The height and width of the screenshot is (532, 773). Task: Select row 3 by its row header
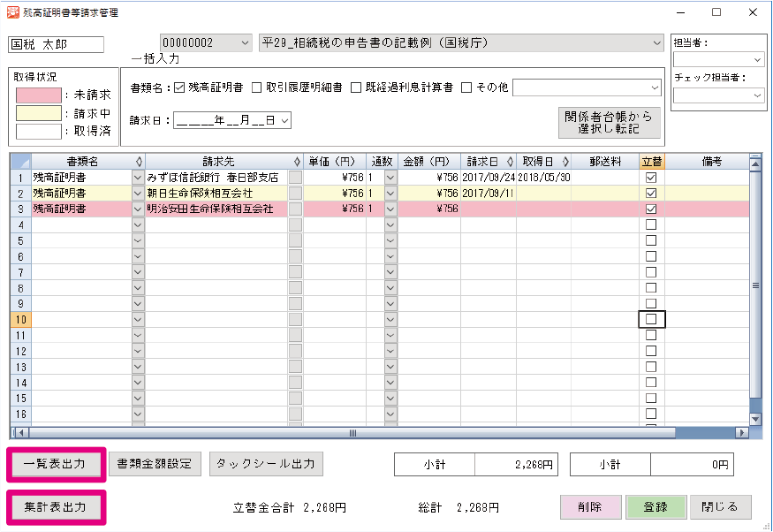[x=20, y=209]
